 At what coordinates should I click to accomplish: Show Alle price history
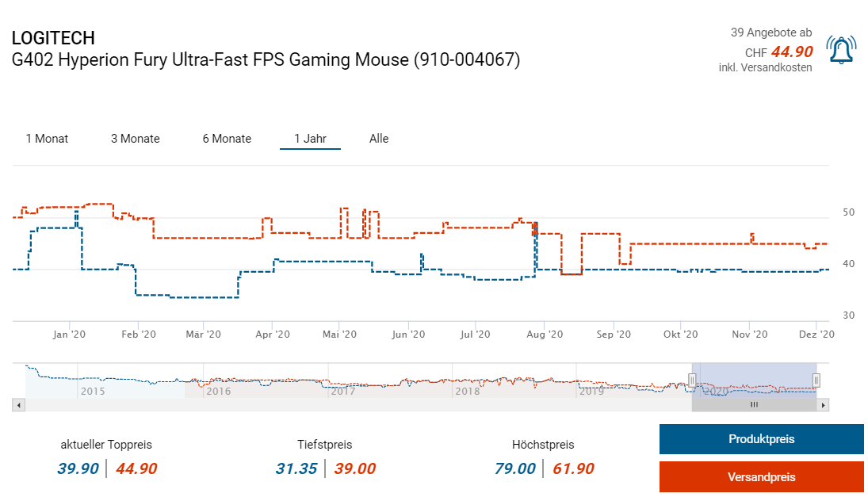pos(379,139)
